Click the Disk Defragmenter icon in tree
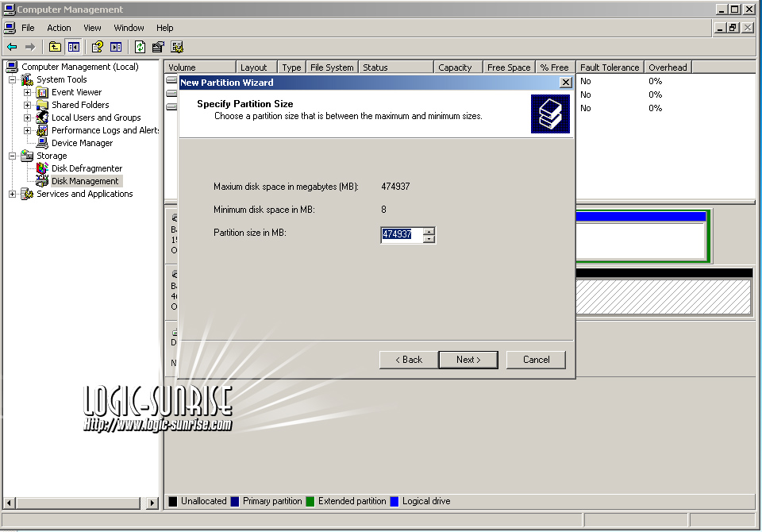This screenshot has width=762, height=532. click(43, 168)
